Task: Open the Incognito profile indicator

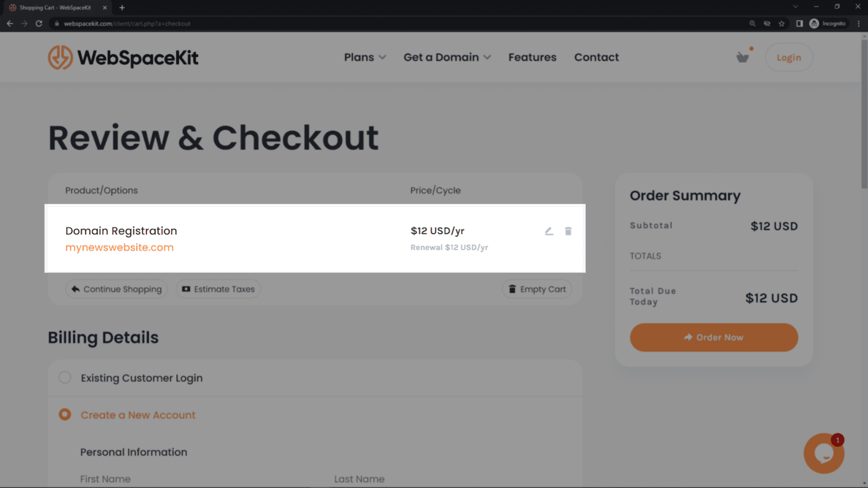Action: point(828,23)
